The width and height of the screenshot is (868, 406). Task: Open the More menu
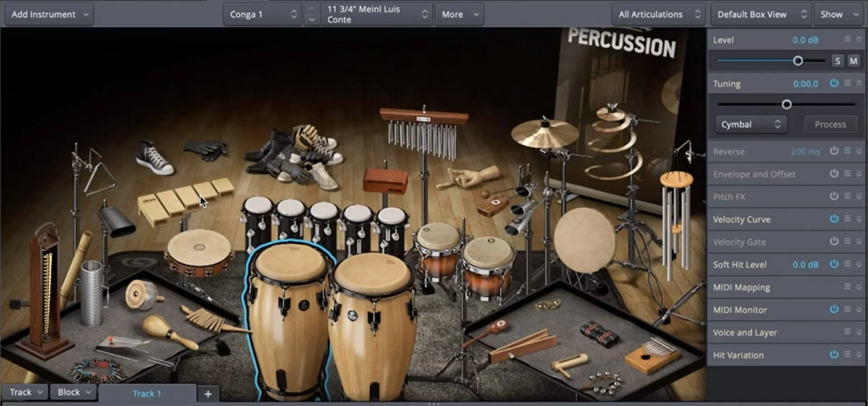coord(459,14)
